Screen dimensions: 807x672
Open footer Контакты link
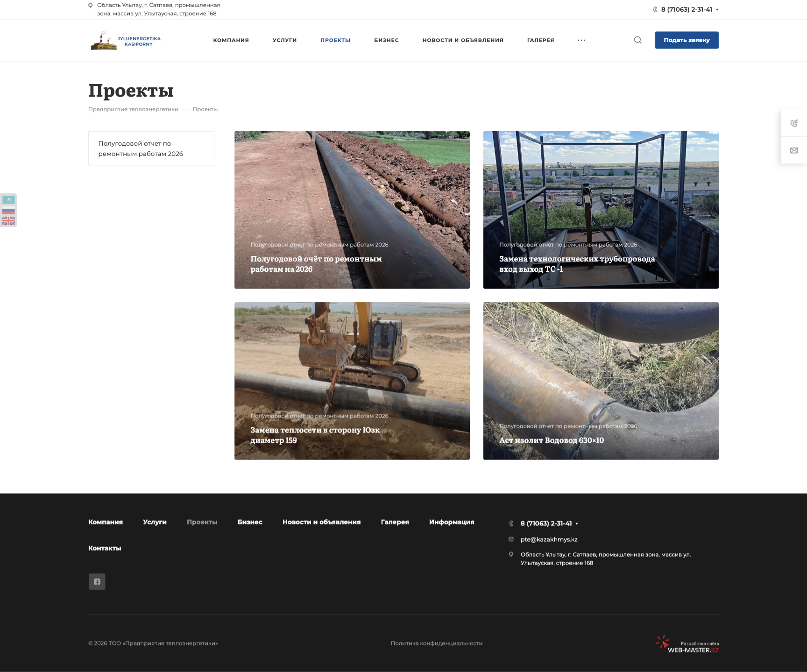[105, 548]
